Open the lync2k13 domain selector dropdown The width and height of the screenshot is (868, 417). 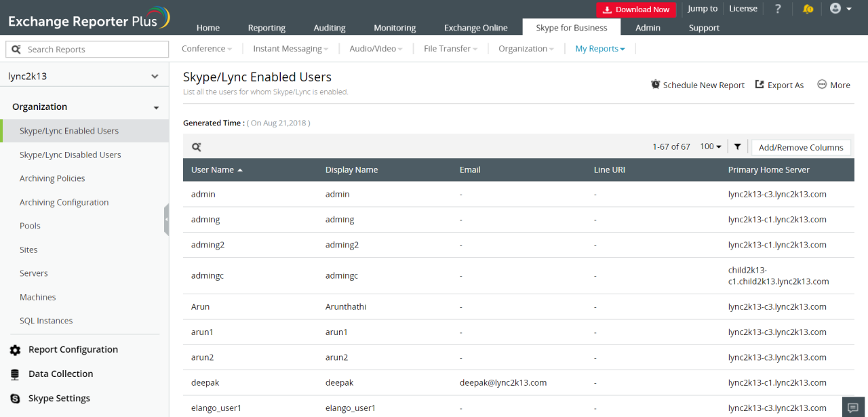(84, 77)
